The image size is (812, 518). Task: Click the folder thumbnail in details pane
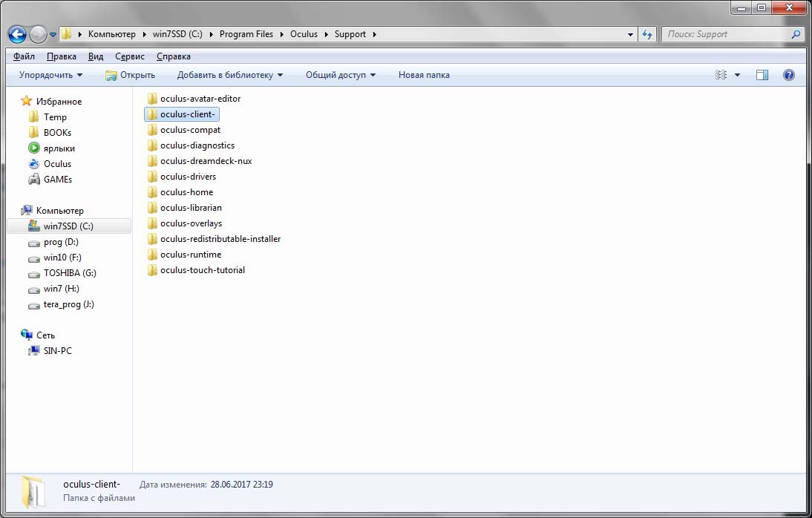[33, 491]
